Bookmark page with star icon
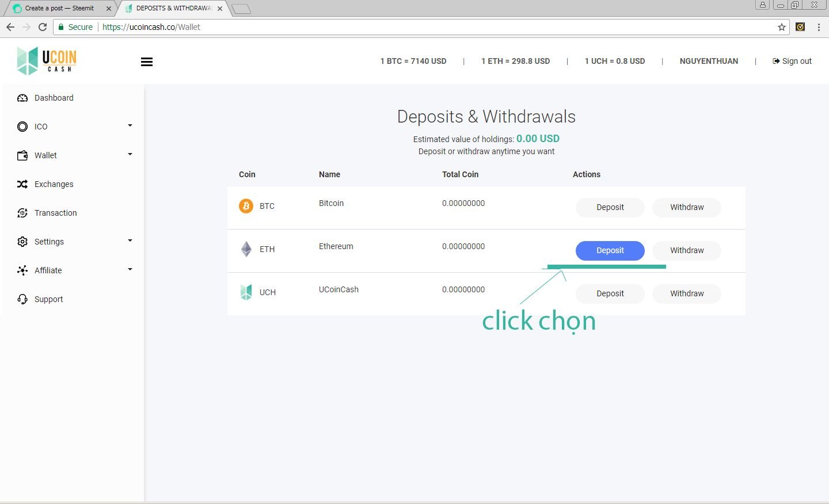 click(x=782, y=27)
